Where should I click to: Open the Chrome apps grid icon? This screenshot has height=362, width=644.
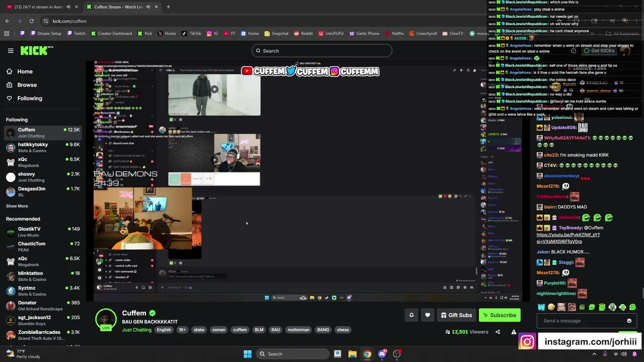coord(7,34)
